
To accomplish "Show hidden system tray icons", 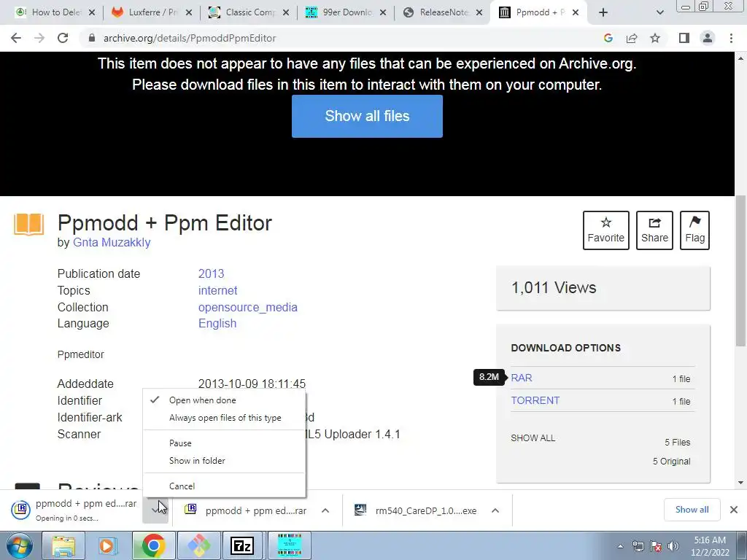I will click(620, 546).
